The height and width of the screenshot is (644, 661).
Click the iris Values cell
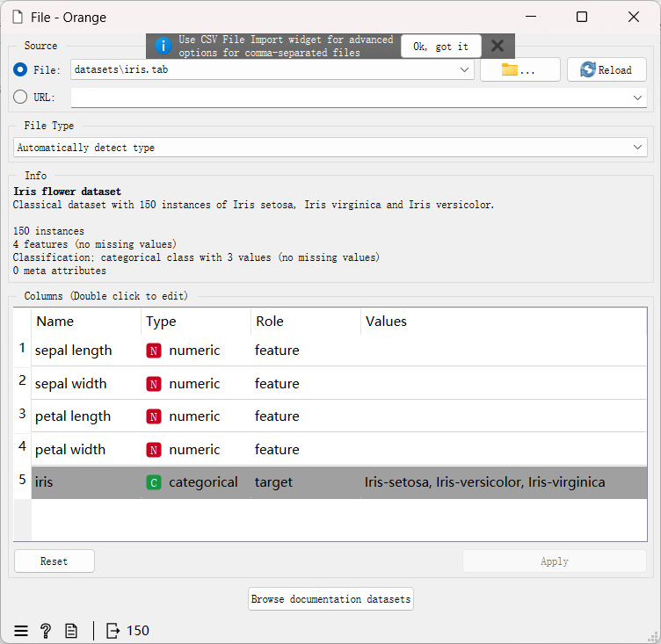(x=504, y=482)
